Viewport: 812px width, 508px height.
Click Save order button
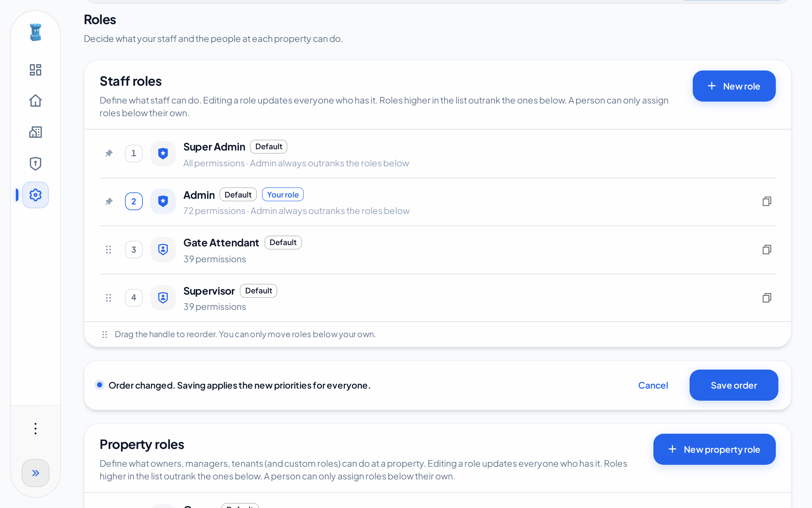point(734,385)
